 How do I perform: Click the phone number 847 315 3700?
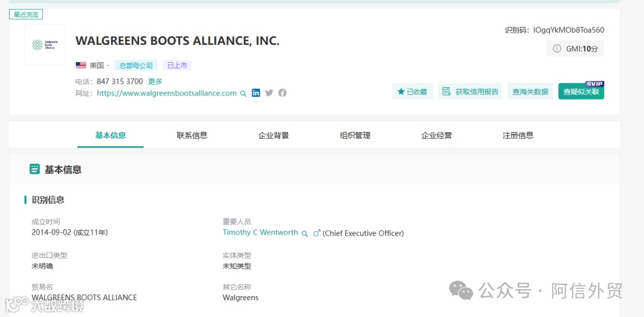120,81
